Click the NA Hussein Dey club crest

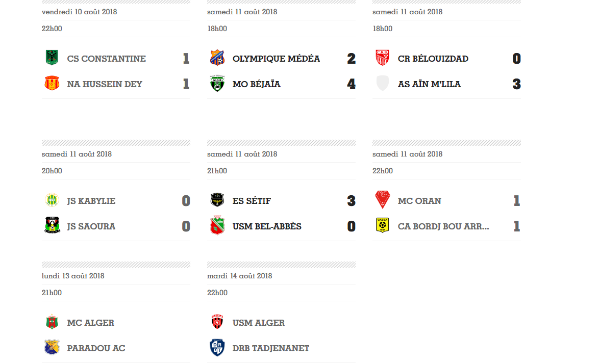(x=52, y=84)
